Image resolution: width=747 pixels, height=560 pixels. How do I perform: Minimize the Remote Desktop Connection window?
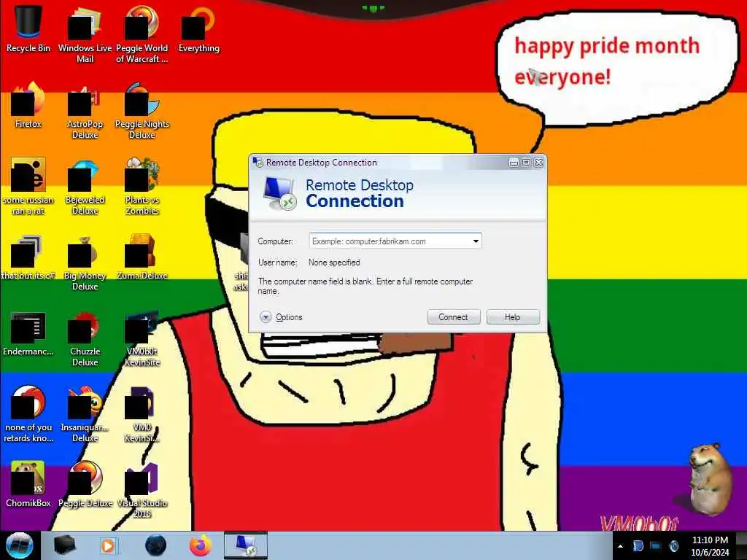pos(514,163)
